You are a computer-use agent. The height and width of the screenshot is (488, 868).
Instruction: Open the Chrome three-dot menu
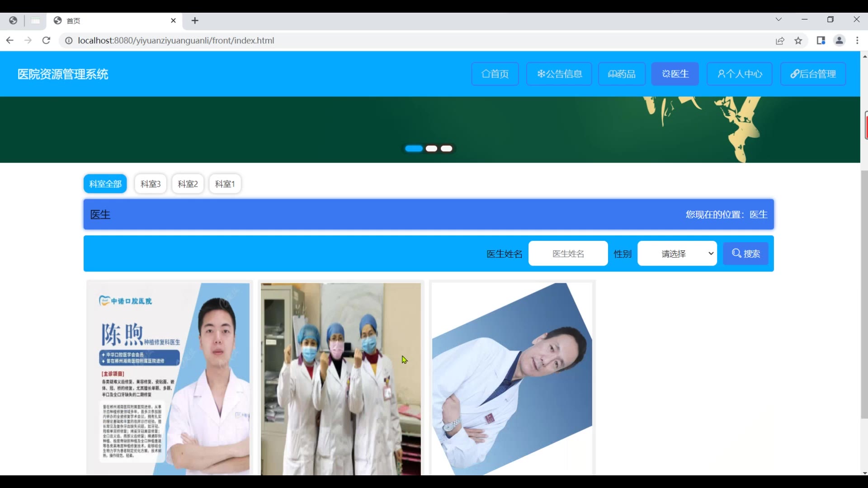[857, 41]
